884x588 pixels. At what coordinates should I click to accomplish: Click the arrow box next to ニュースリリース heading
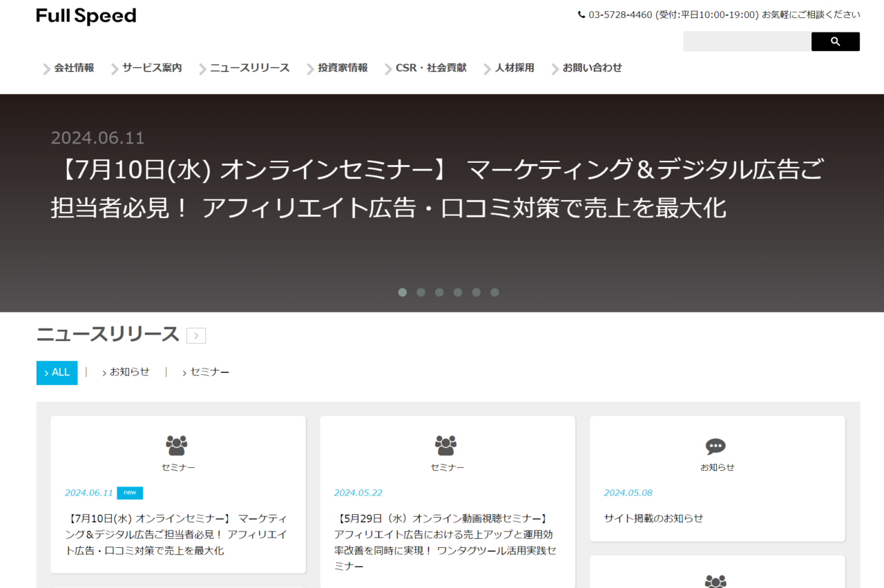tap(196, 335)
